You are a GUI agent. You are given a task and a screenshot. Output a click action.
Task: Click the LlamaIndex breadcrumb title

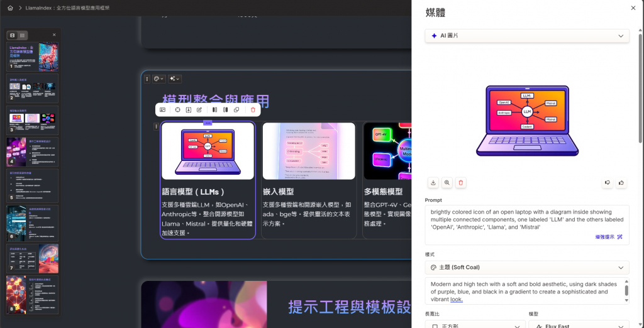point(67,8)
